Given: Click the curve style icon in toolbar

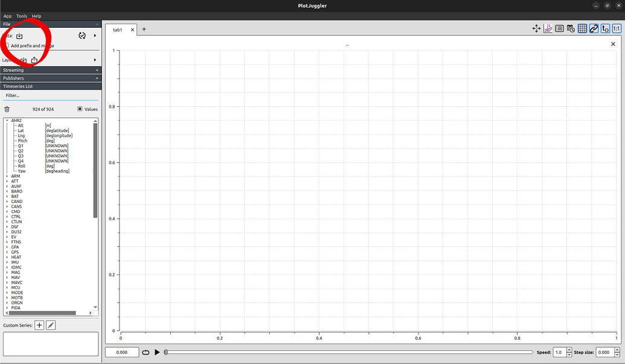Looking at the screenshot, I should (x=548, y=28).
